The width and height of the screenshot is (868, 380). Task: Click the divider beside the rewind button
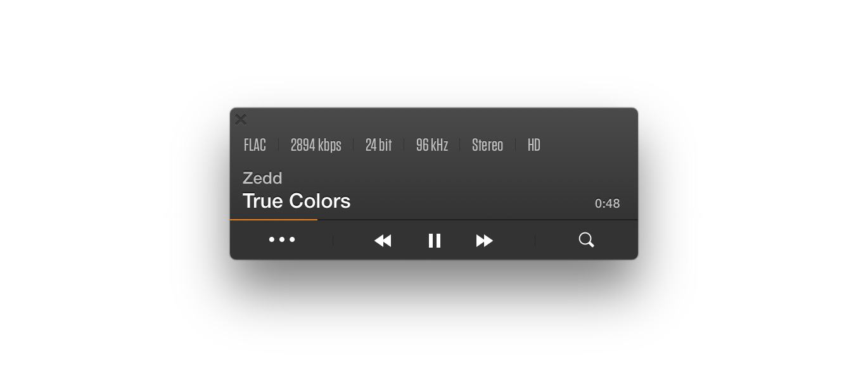point(333,241)
